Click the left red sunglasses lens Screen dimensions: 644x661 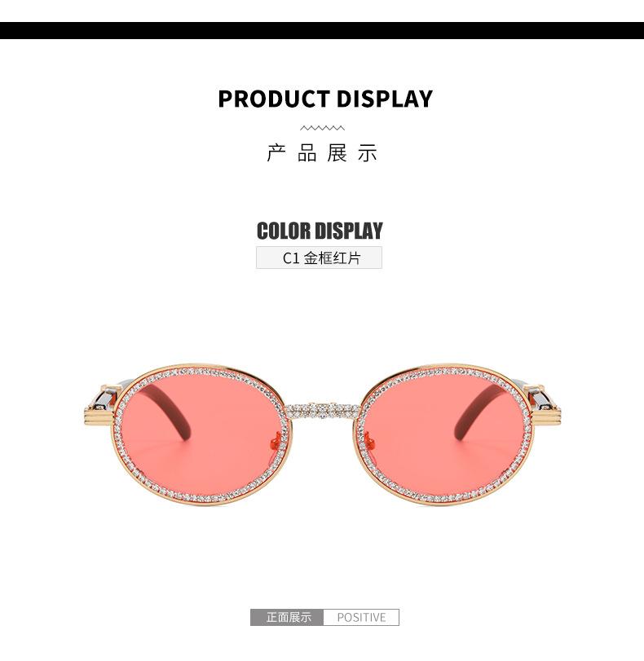click(201, 435)
